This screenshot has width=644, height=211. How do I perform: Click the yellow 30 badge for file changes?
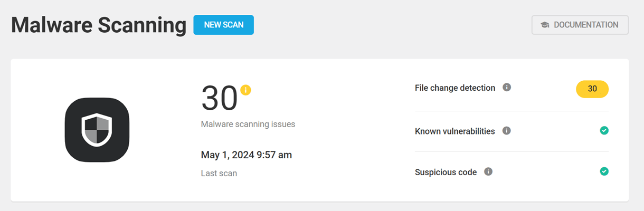click(592, 89)
